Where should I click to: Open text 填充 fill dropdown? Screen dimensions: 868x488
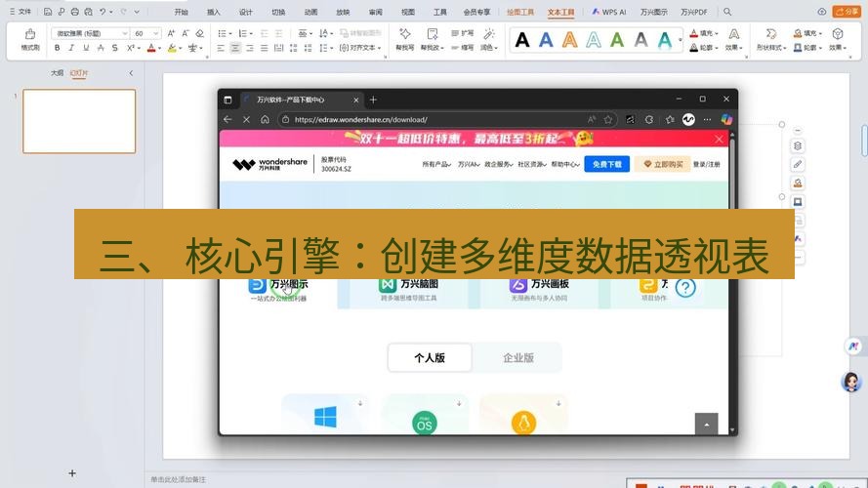(704, 33)
